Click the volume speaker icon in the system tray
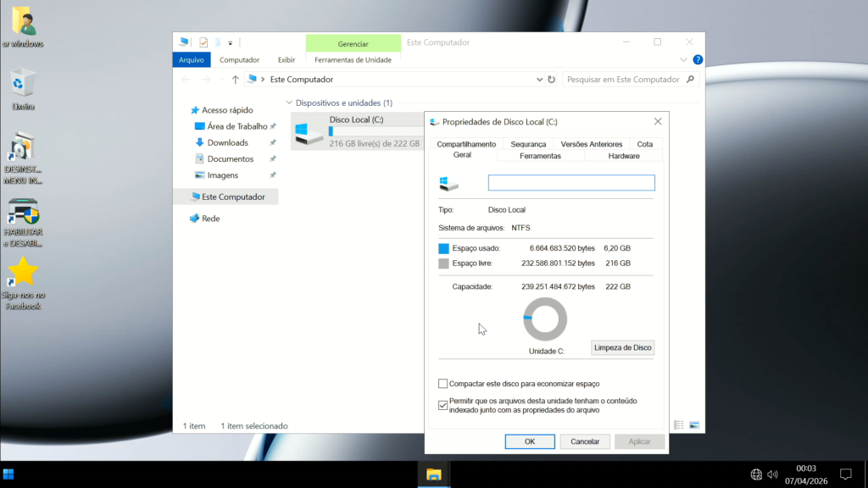Viewport: 868px width, 488px height. [x=772, y=474]
